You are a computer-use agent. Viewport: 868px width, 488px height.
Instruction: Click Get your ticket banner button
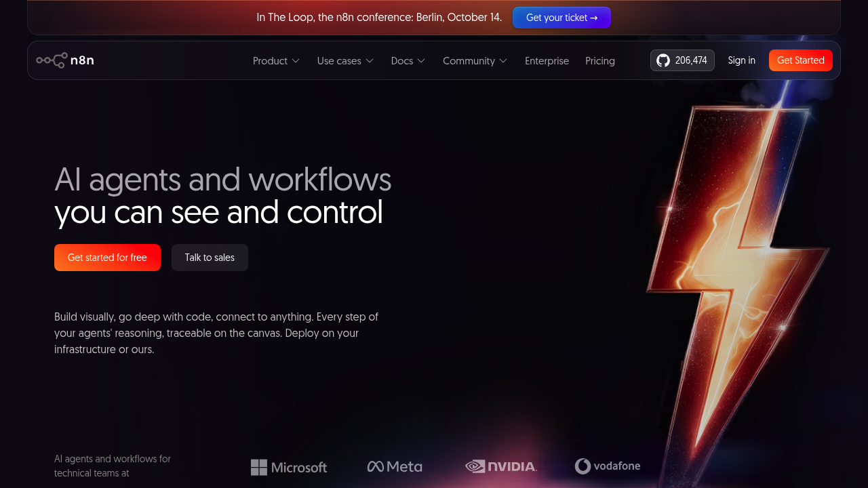click(x=561, y=18)
